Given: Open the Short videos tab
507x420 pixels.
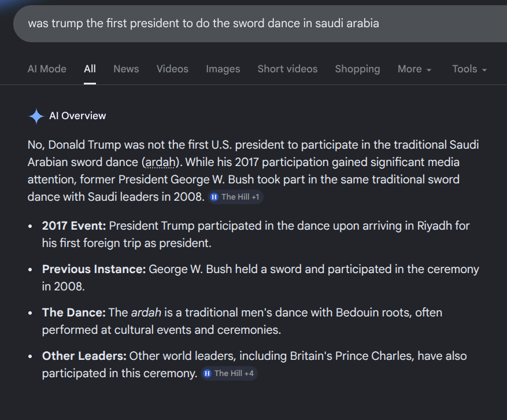Looking at the screenshot, I should (287, 69).
